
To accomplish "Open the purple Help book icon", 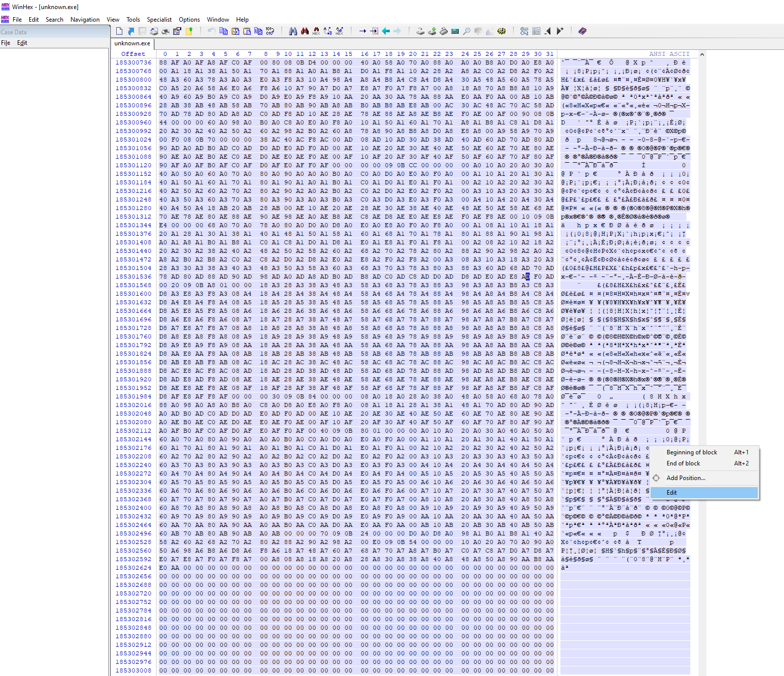I will pos(583,31).
